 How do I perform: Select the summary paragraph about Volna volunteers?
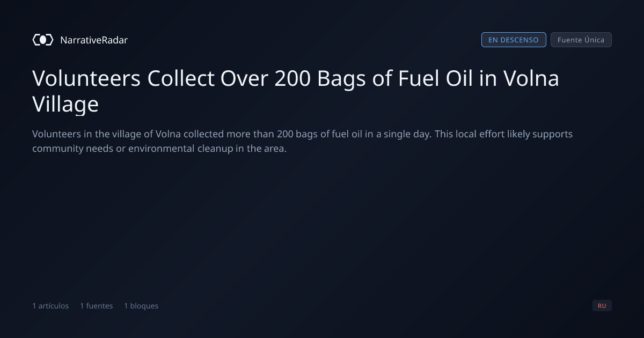(x=302, y=141)
